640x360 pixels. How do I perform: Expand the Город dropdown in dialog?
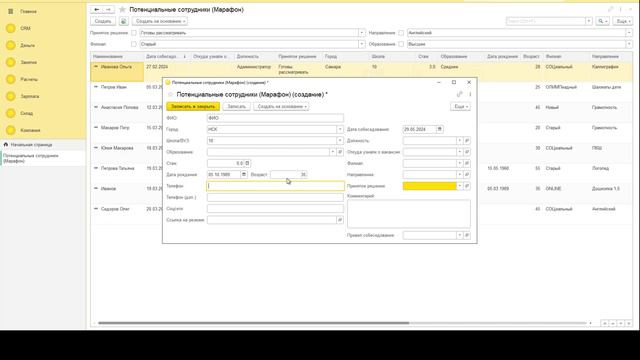click(340, 129)
